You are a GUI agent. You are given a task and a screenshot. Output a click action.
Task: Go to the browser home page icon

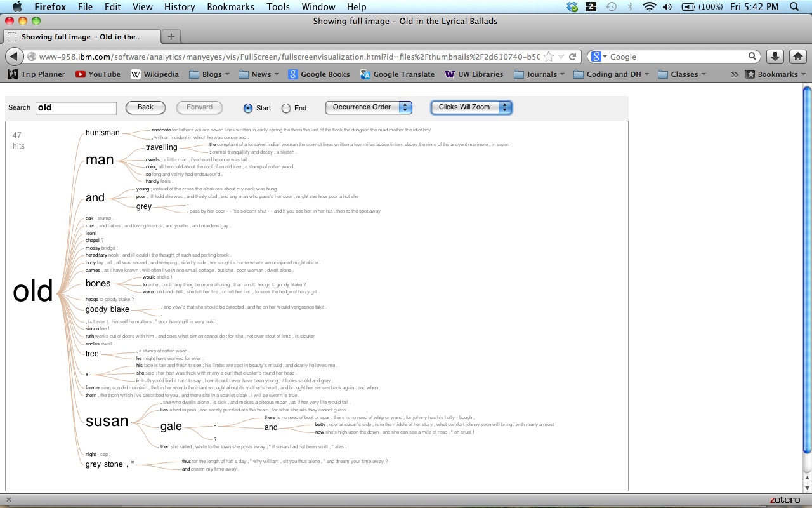[798, 57]
